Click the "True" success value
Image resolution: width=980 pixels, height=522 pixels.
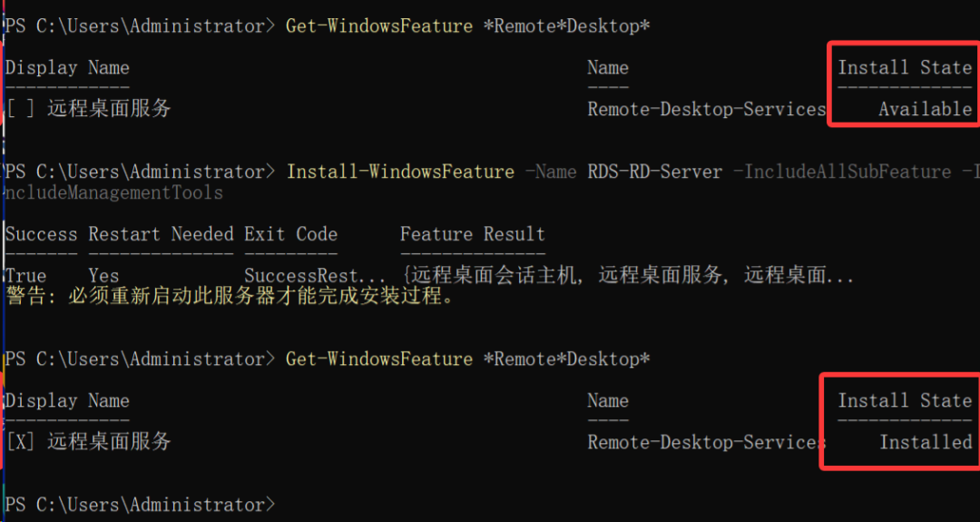[x=25, y=276]
